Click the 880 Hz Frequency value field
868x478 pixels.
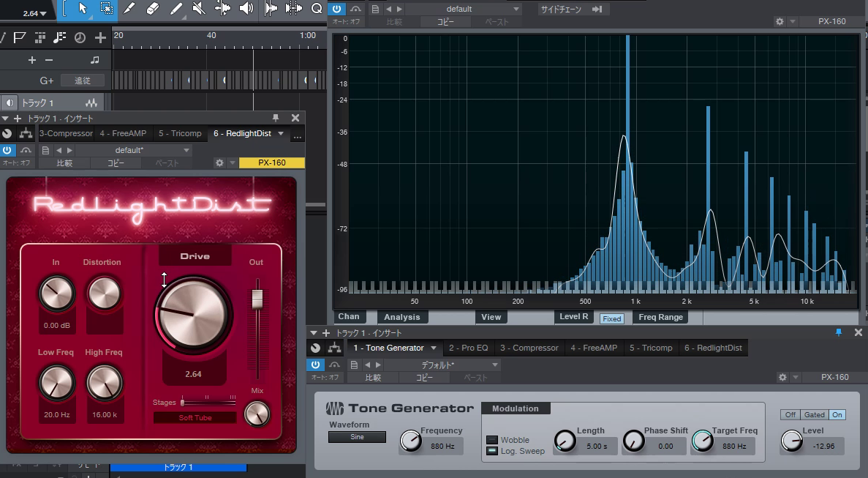point(442,446)
